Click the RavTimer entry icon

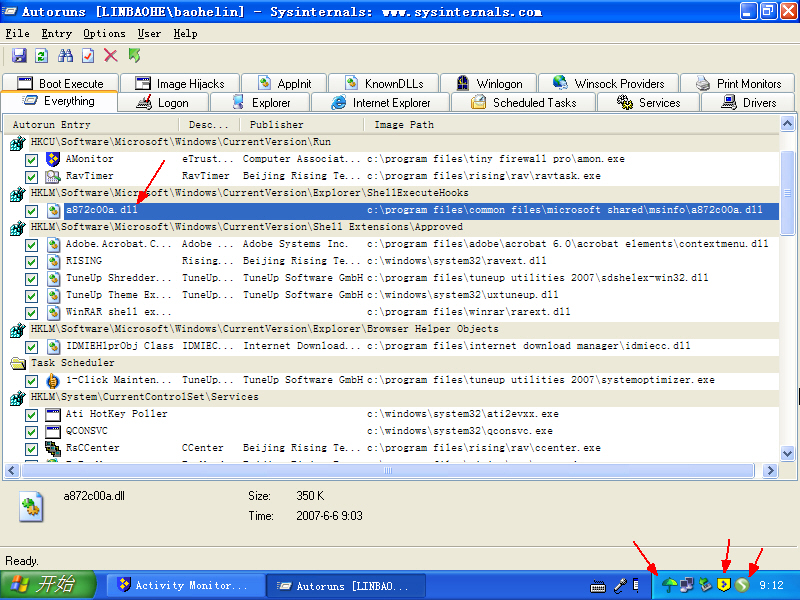pos(53,177)
